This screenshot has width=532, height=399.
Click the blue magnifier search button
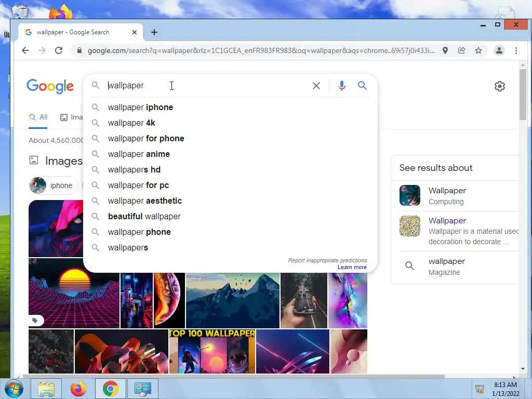tap(362, 86)
